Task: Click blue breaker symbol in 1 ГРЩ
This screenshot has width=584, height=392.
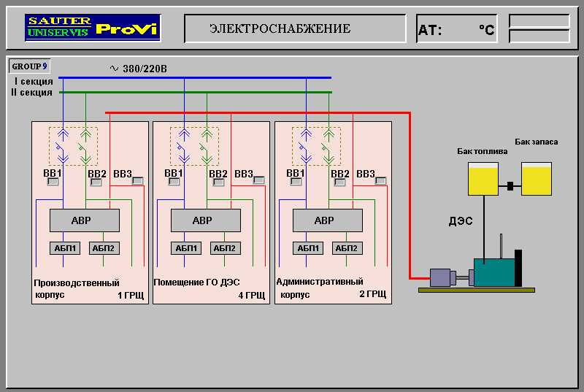Action: coord(63,146)
